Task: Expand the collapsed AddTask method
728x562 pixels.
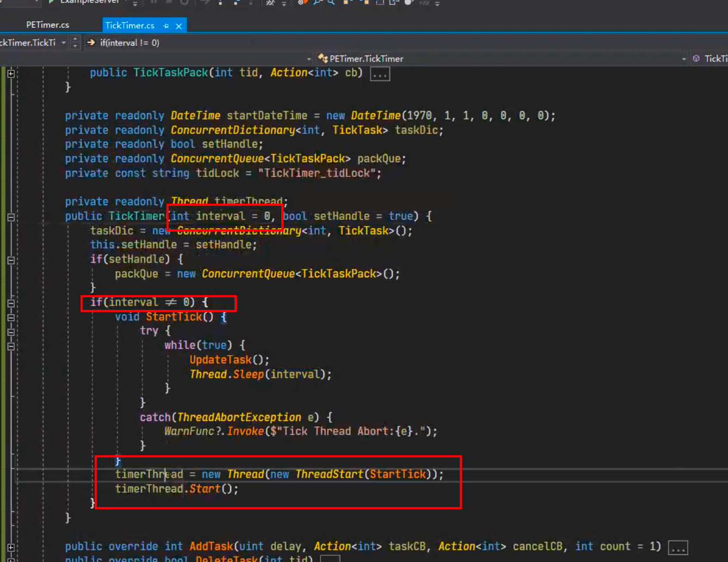Action: click(x=11, y=547)
